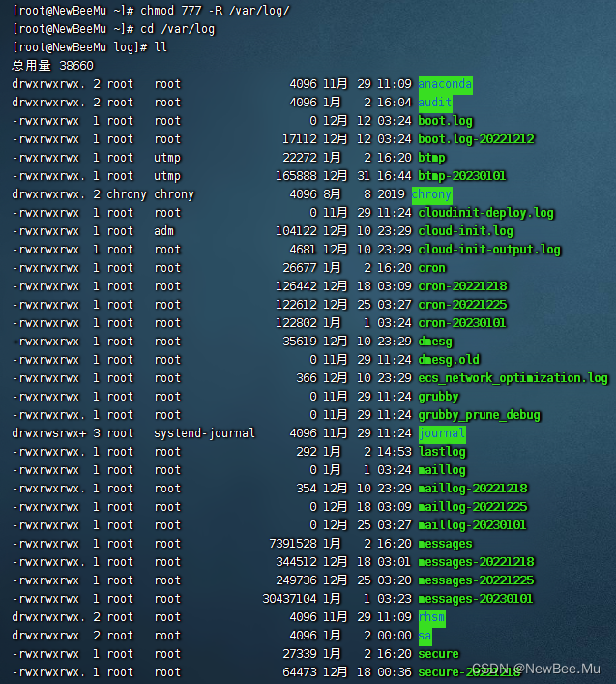Screen dimensions: 616x684
Task: Select the lastlog filename
Action: point(442,452)
